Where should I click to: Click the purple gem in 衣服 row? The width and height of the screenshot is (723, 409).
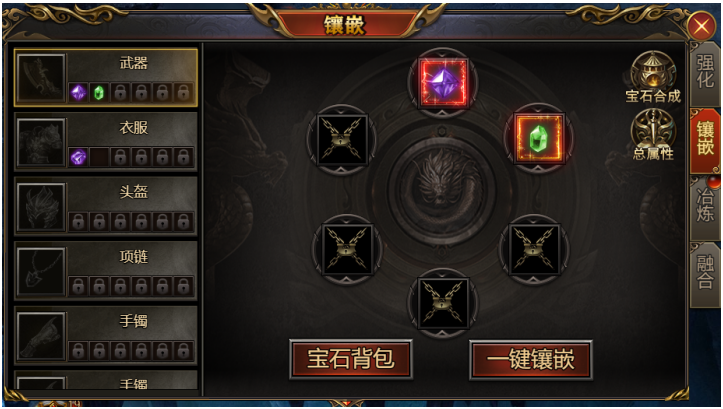pos(78,157)
